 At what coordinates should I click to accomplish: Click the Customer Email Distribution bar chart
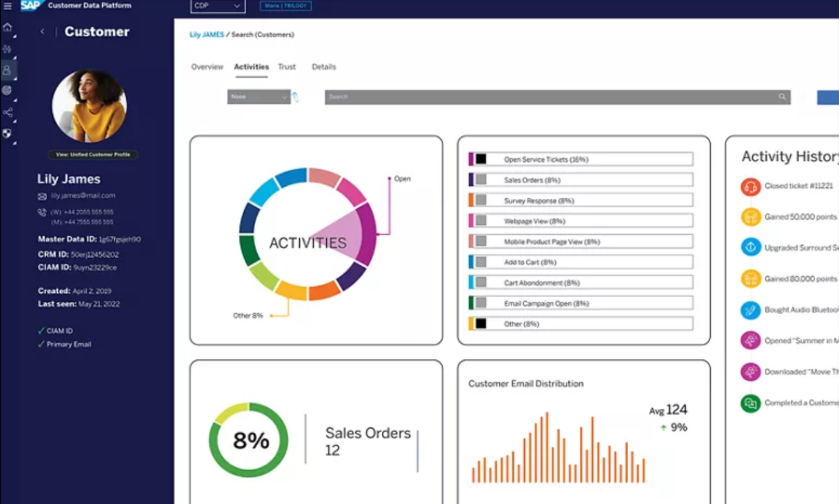pos(558,448)
